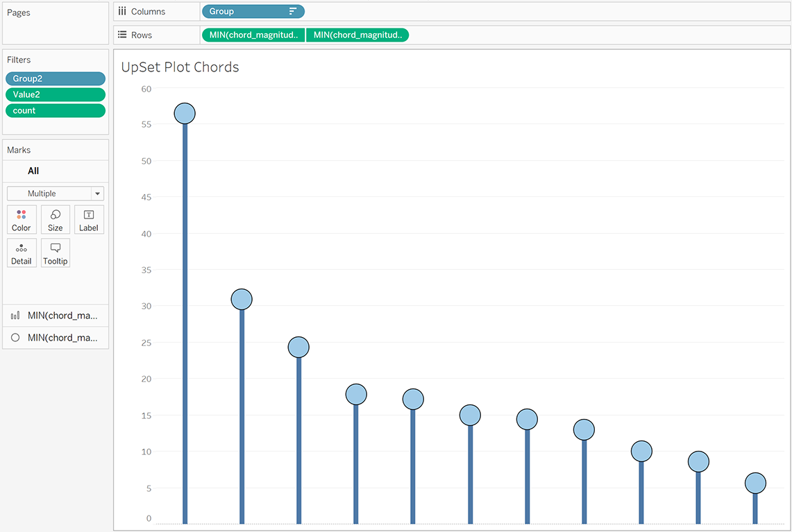The height and width of the screenshot is (532, 792).
Task: Select the tallest lollipop circle near 55
Action: (185, 113)
